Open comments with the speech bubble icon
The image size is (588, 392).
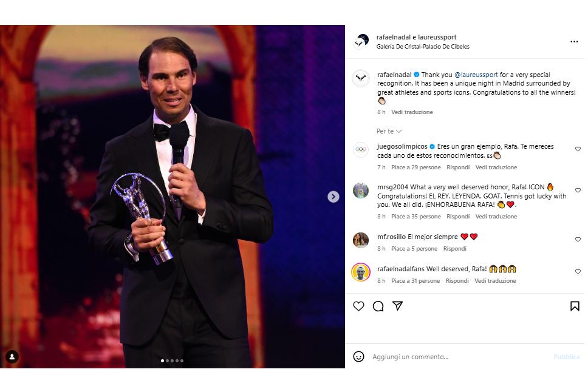point(378,306)
